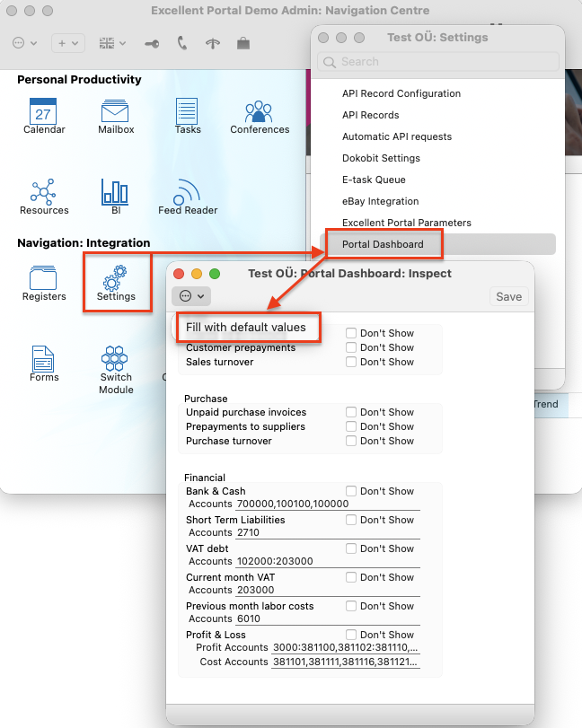
Task: Choose Fill with default values
Action: click(x=246, y=328)
